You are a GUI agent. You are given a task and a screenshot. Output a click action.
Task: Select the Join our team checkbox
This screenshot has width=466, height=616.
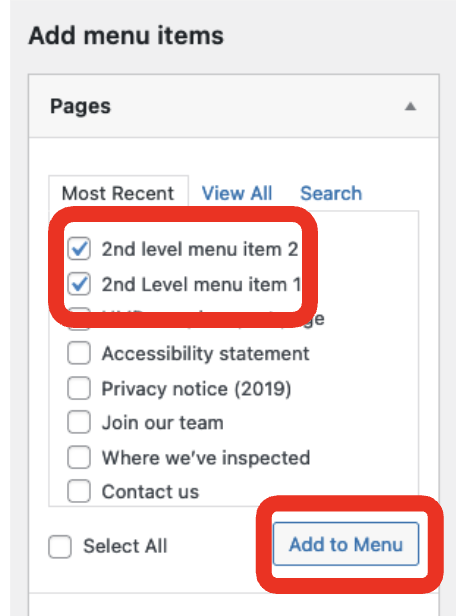tap(79, 423)
